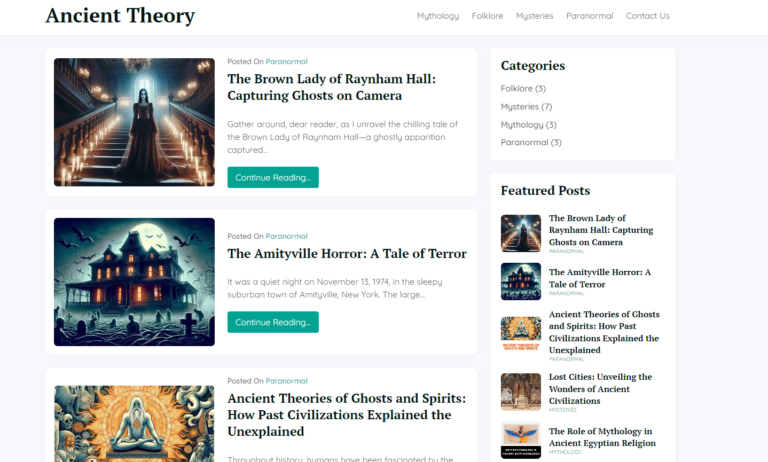Viewport: 768px width, 462px height.
Task: Select Folklore (3) in Categories
Action: (x=523, y=89)
